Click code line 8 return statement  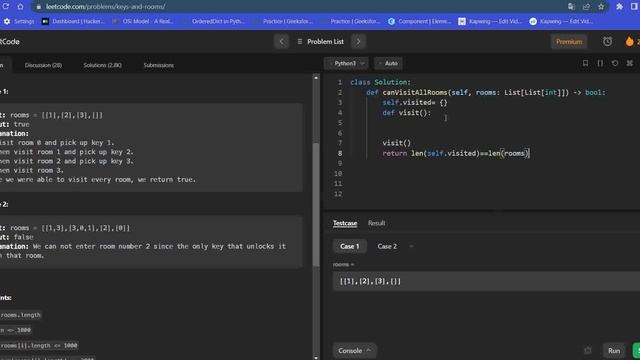[456, 153]
